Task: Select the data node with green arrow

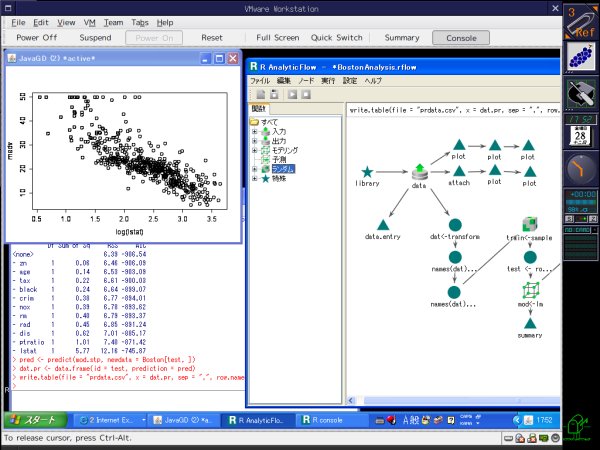Action: pos(419,173)
